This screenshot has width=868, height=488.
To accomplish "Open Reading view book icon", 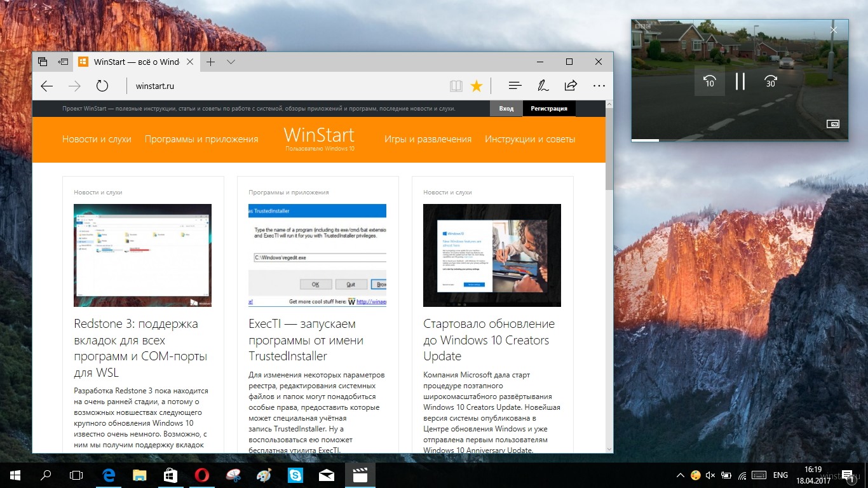I will coord(456,86).
